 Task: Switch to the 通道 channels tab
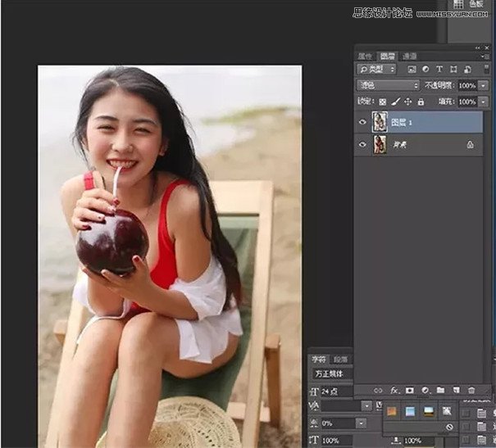pos(409,57)
